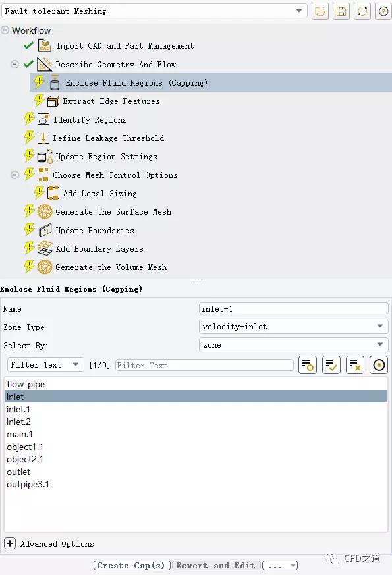Select object1.1 in the zone list
392x575 pixels.
[196, 447]
